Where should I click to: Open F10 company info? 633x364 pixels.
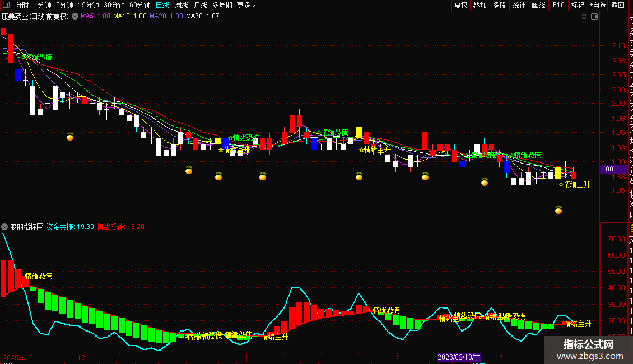(558, 5)
